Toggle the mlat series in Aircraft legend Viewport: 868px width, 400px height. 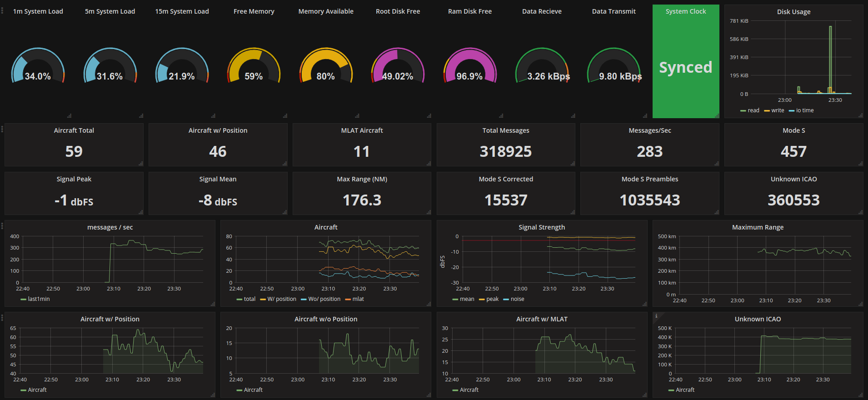point(358,299)
